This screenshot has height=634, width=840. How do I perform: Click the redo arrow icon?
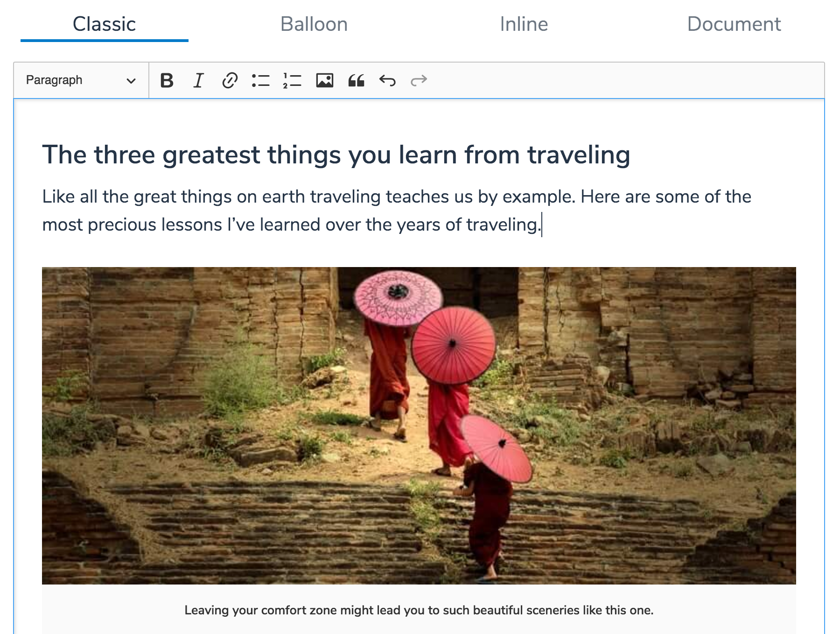419,81
